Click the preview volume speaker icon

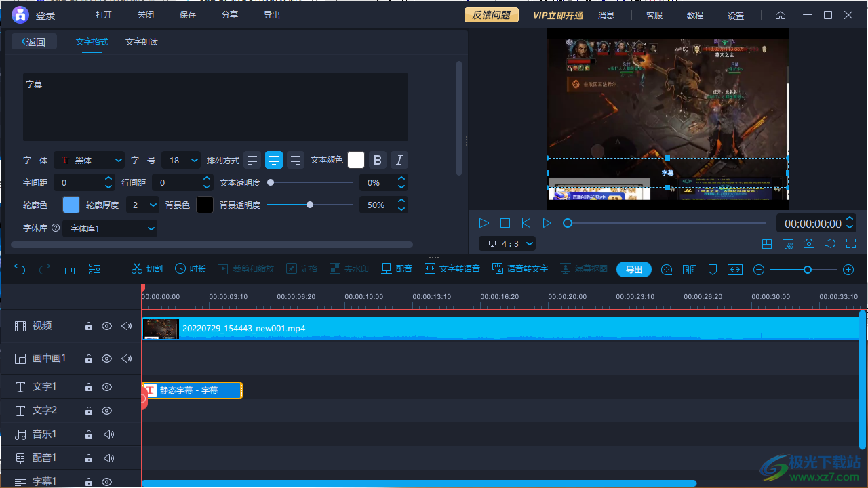[829, 244]
